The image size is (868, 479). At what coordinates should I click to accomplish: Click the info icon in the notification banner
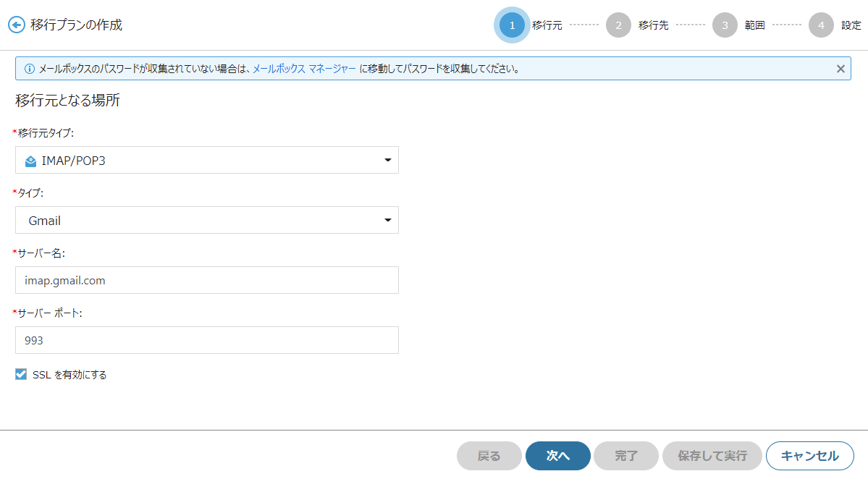pos(30,69)
